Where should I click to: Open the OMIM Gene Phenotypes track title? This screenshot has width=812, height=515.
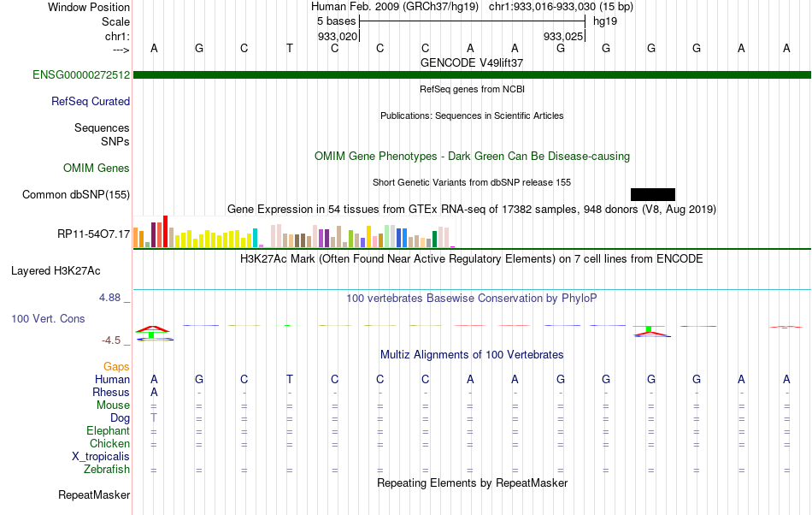point(472,156)
